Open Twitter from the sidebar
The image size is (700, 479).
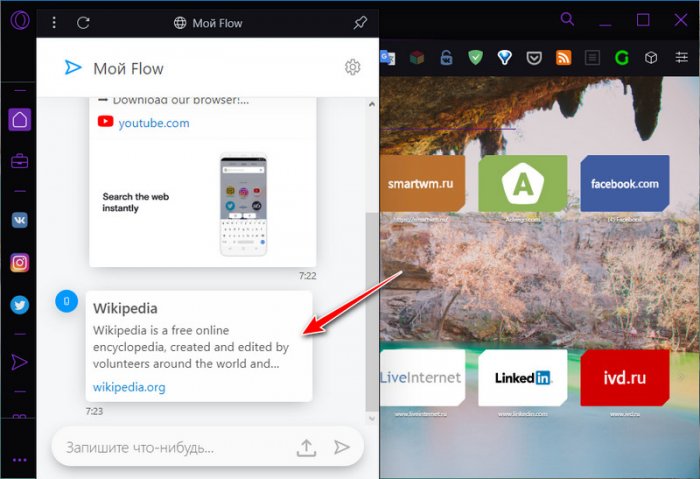coord(19,305)
